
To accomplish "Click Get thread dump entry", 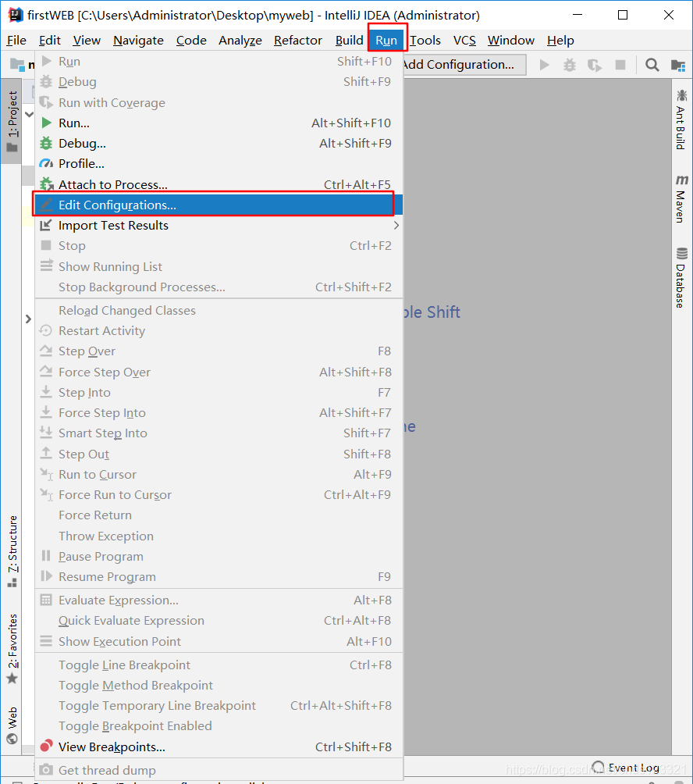I will (219, 770).
